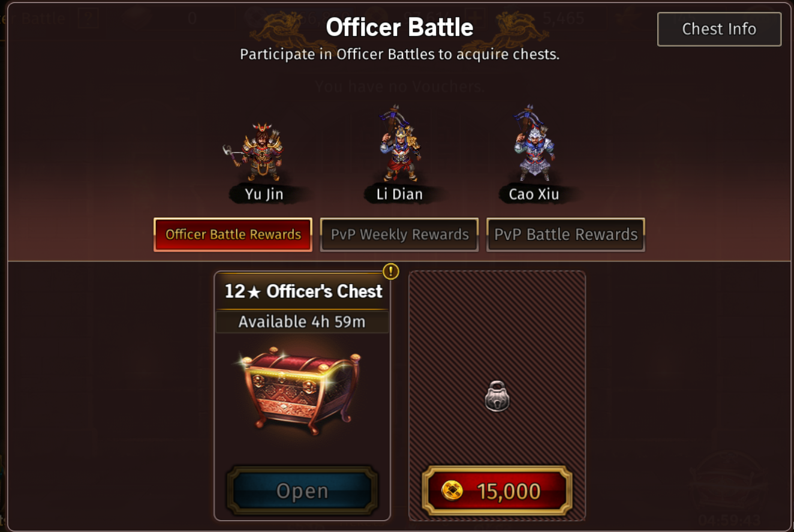Click the 12★ Officer's Chest title
This screenshot has height=532, width=794.
coord(303,291)
